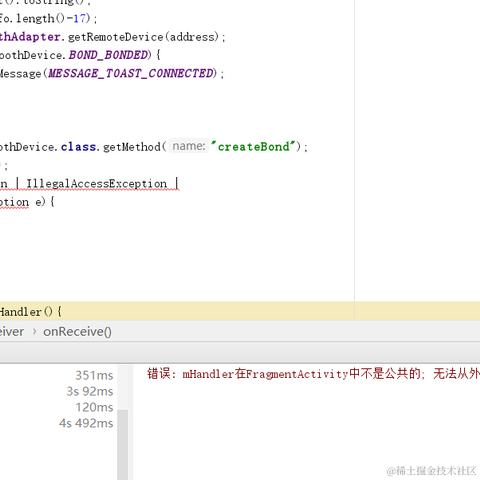Select the name: parameter hint
The height and width of the screenshot is (480, 480).
click(x=189, y=146)
